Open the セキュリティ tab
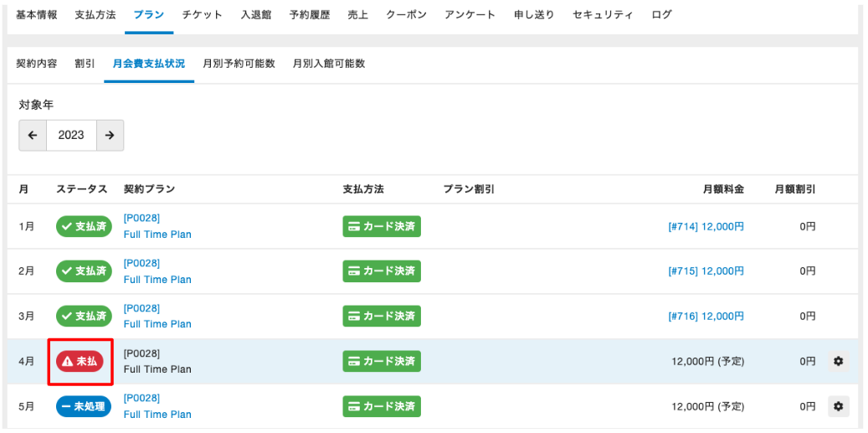The width and height of the screenshot is (868, 433). coord(603,15)
